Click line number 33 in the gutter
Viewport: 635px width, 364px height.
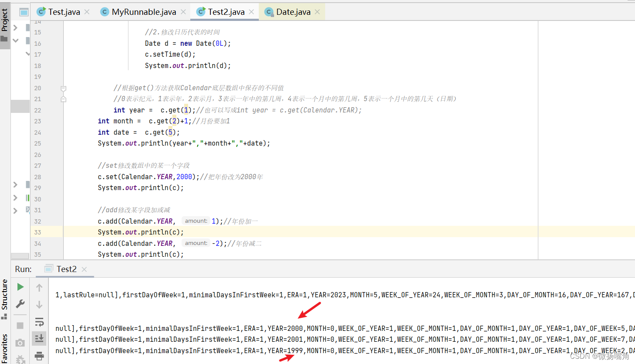point(38,232)
